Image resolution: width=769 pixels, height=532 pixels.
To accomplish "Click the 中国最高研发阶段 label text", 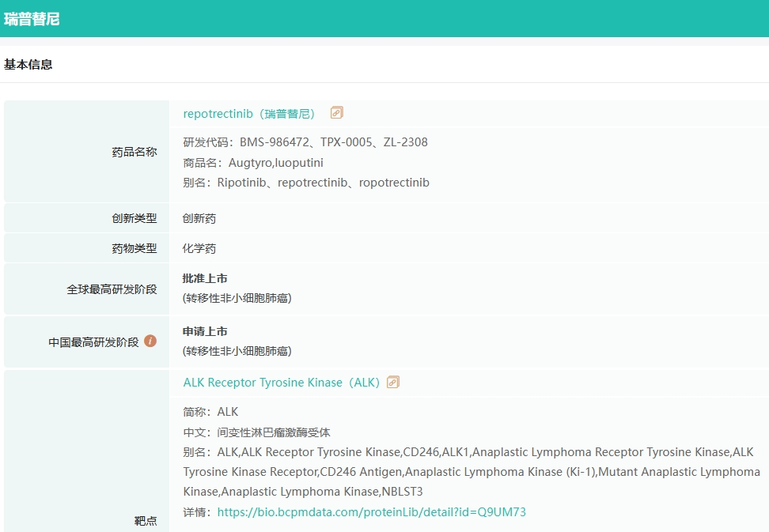I will tap(93, 342).
